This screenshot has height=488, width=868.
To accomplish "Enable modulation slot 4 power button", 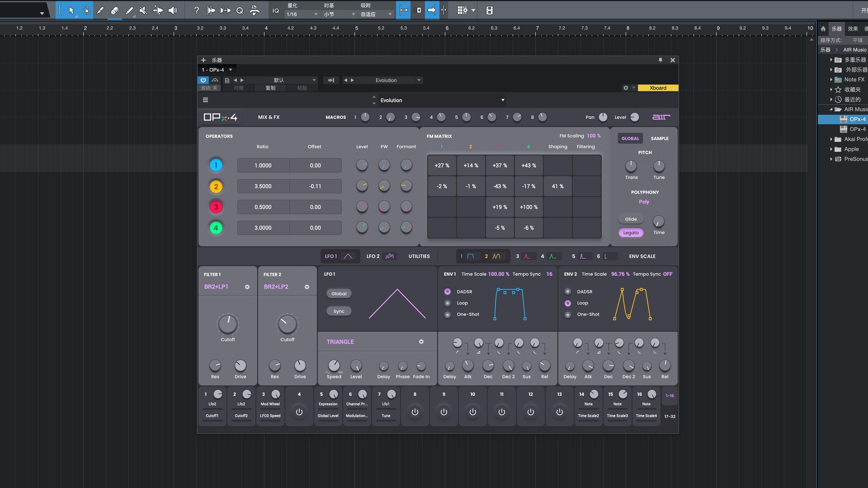I will coord(299,412).
